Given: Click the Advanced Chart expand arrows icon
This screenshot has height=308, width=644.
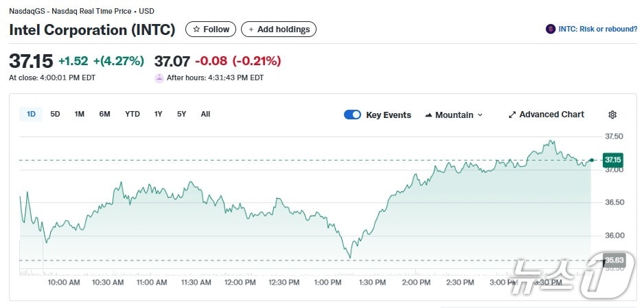Looking at the screenshot, I should (511, 115).
